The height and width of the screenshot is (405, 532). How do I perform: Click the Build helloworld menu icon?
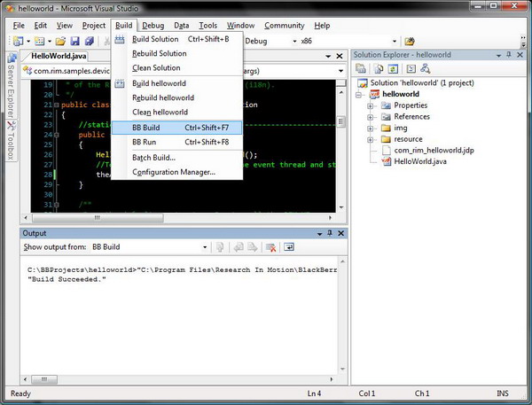coord(120,83)
